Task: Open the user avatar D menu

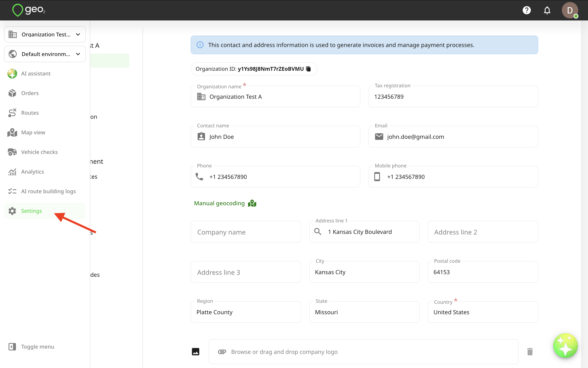Action: 570,10
